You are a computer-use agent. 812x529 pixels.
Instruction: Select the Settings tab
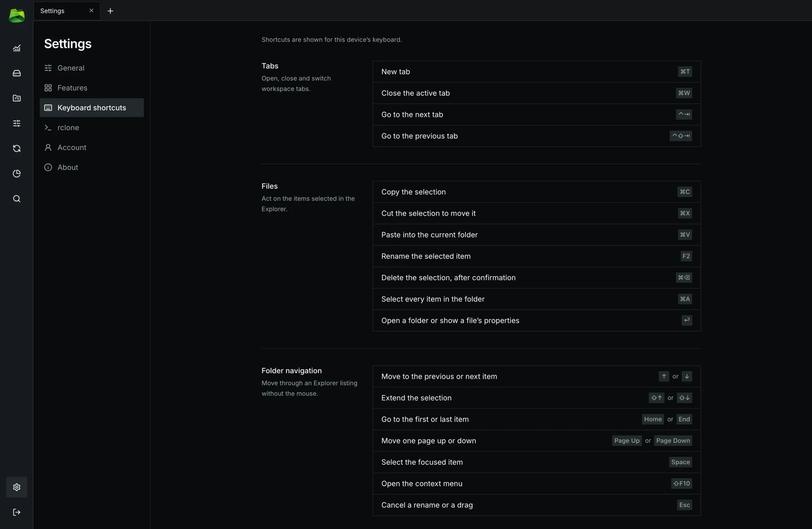click(67, 11)
